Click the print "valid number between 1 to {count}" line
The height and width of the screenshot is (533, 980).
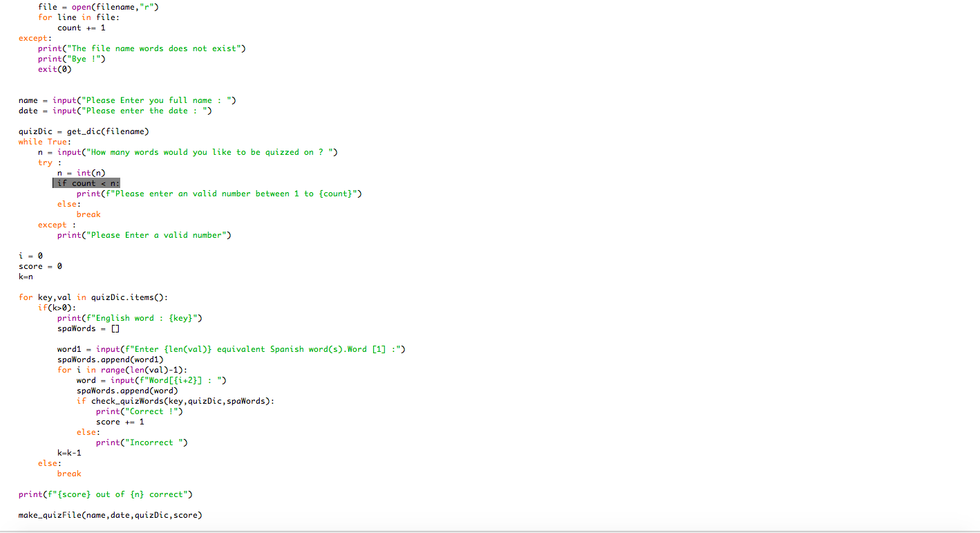coord(219,194)
